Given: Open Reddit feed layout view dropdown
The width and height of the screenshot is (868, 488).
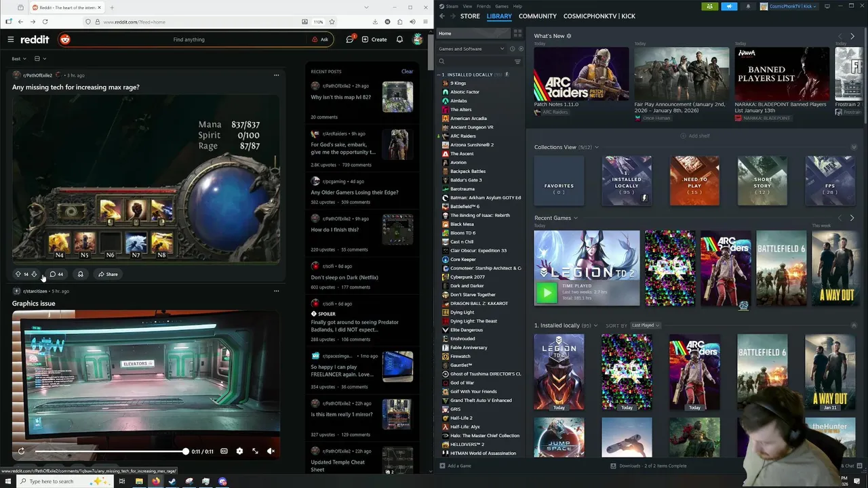Looking at the screenshot, I should pyautogui.click(x=40, y=59).
